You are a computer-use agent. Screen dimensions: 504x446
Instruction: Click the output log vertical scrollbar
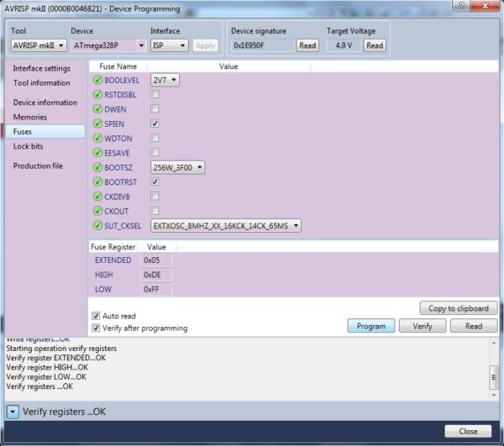[494, 368]
